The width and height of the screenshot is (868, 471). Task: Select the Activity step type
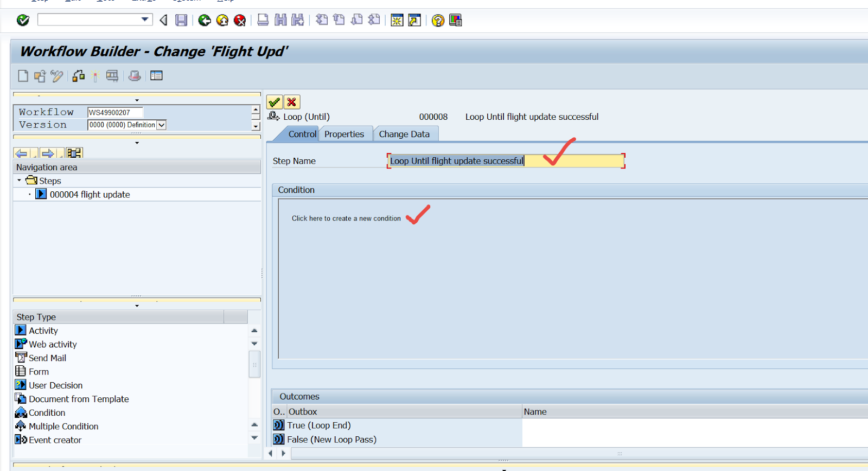43,331
